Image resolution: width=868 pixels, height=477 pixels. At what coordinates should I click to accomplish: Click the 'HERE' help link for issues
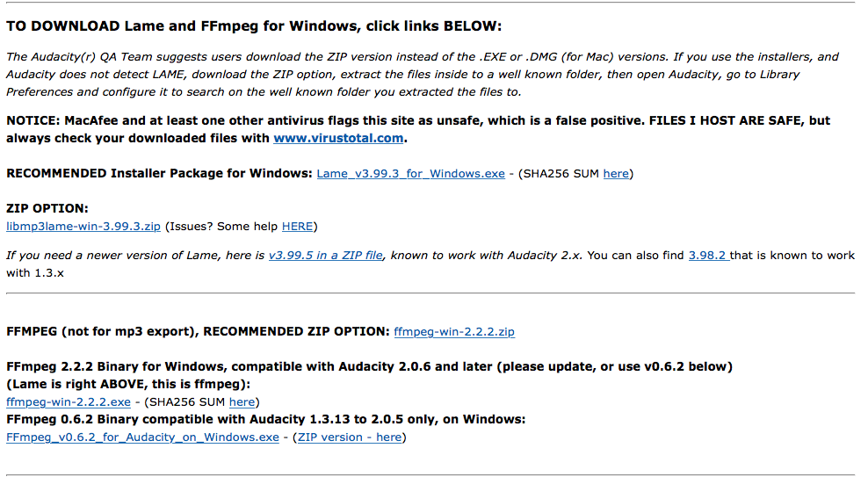(297, 227)
